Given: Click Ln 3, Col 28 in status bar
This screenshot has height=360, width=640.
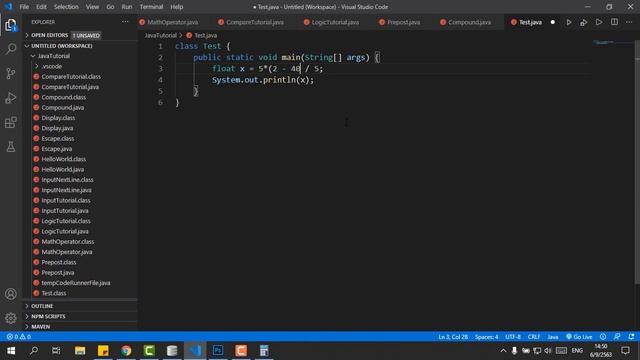Looking at the screenshot, I should pos(453,337).
